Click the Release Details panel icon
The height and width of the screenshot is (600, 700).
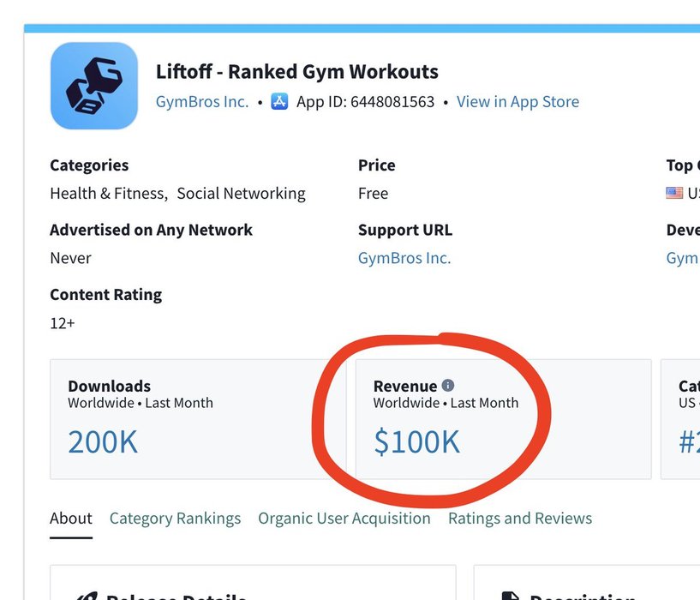86,596
